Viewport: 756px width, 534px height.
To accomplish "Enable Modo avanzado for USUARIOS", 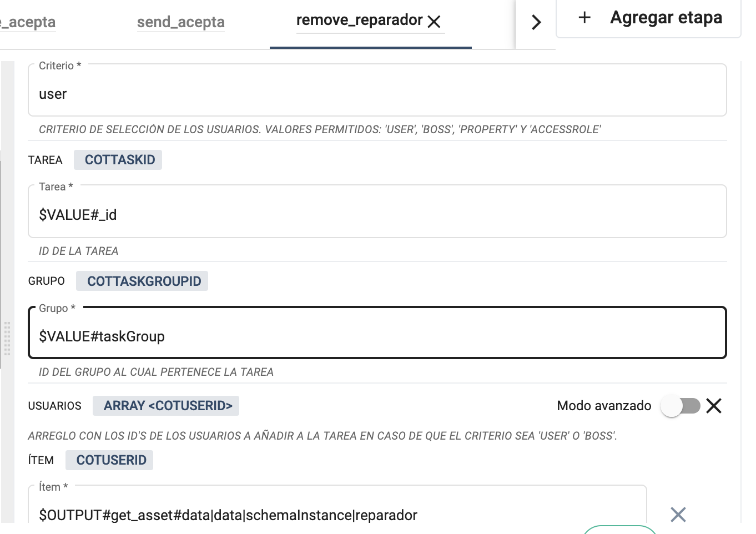I will click(x=682, y=406).
